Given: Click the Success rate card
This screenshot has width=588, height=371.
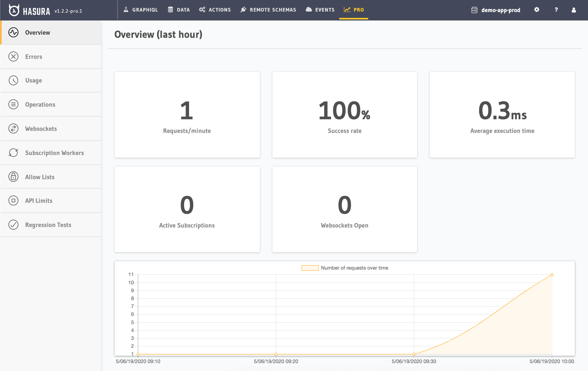Looking at the screenshot, I should (x=344, y=115).
